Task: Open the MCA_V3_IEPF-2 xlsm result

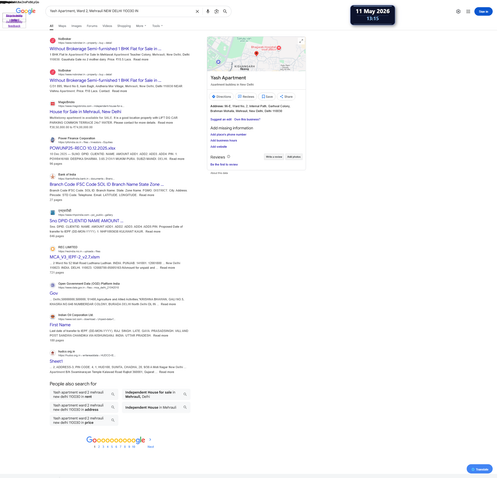Action: click(x=75, y=258)
